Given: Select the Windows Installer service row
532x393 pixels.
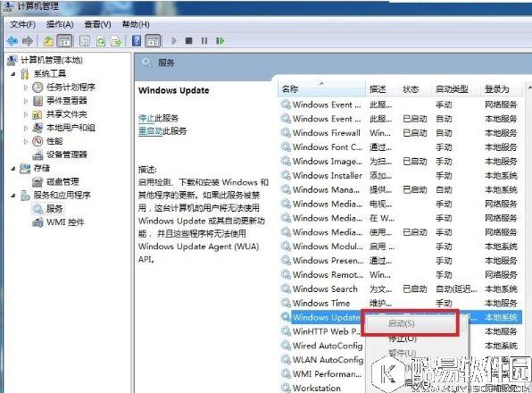Looking at the screenshot, I should click(401, 176).
